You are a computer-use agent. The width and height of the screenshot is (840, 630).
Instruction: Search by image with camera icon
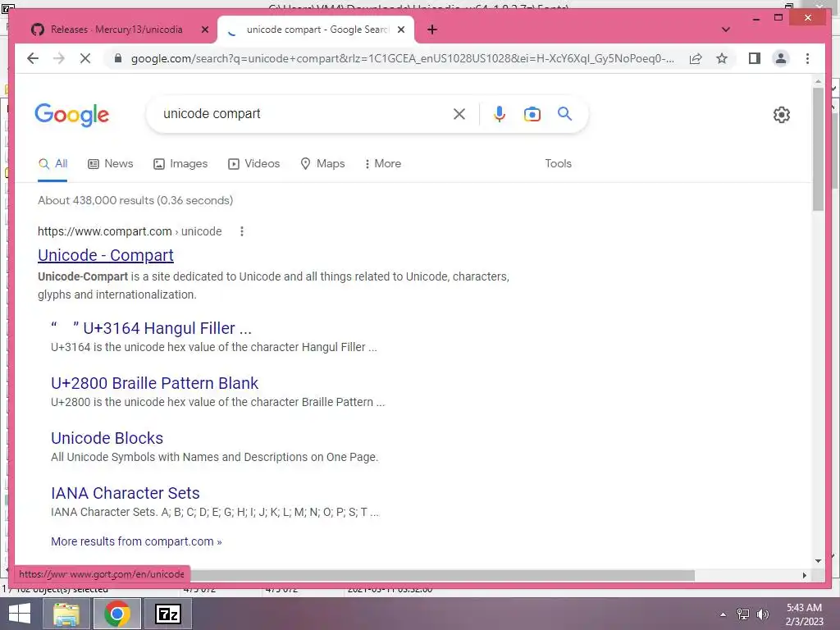(532, 114)
